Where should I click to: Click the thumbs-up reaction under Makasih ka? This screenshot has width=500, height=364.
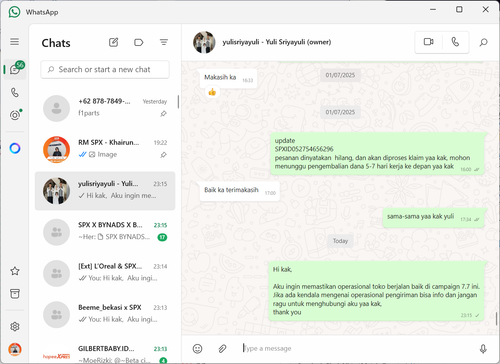coord(212,92)
